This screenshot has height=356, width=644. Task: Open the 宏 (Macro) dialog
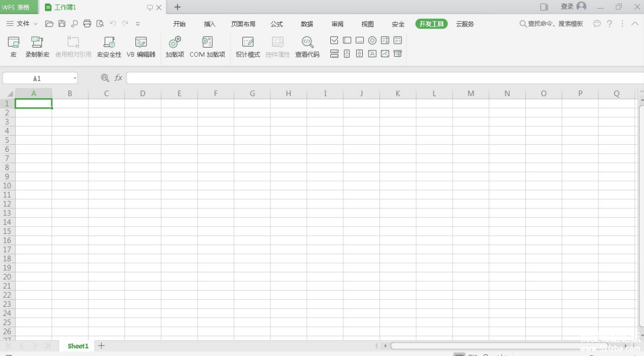coord(13,47)
